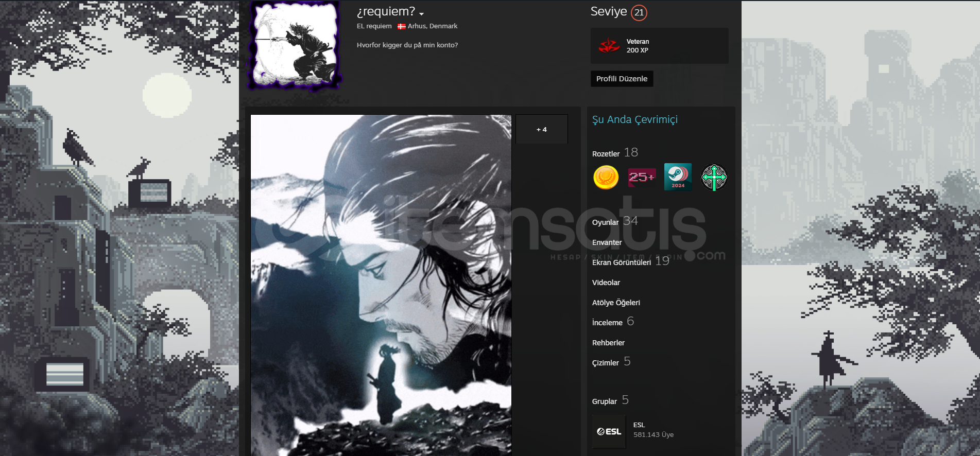Open the Oyunlar games link
The height and width of the screenshot is (456, 980).
coord(605,222)
